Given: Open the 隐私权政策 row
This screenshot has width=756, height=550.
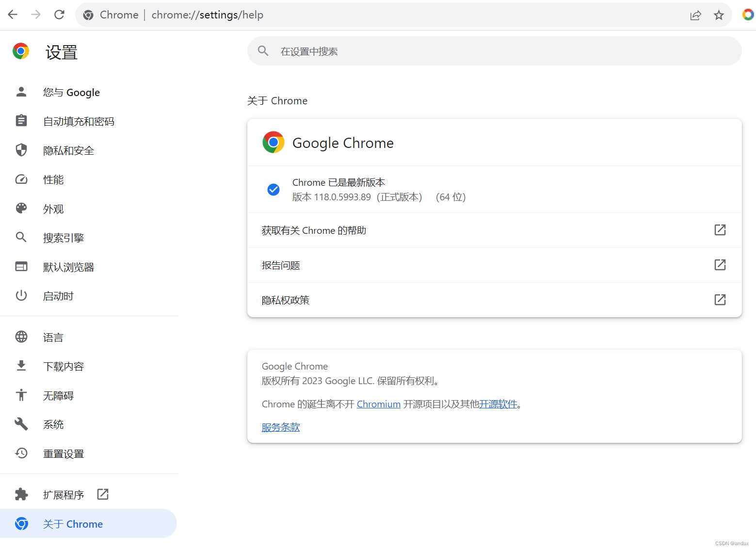Looking at the screenshot, I should 495,300.
